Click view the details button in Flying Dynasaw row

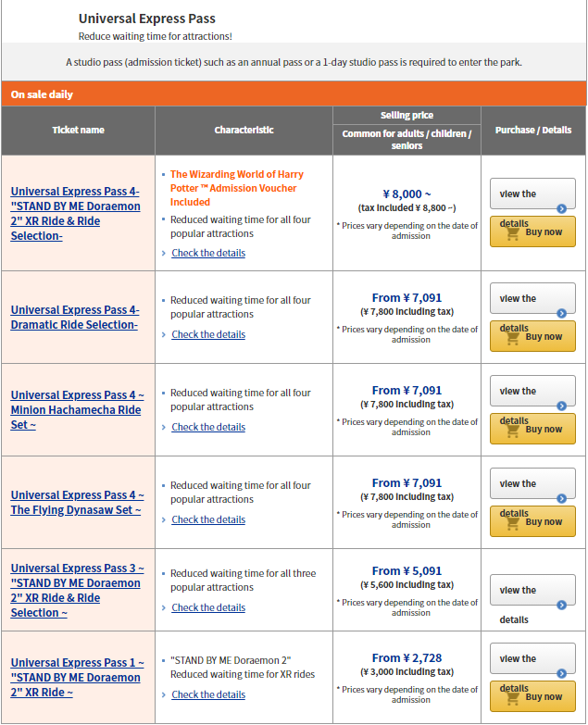pyautogui.click(x=532, y=483)
